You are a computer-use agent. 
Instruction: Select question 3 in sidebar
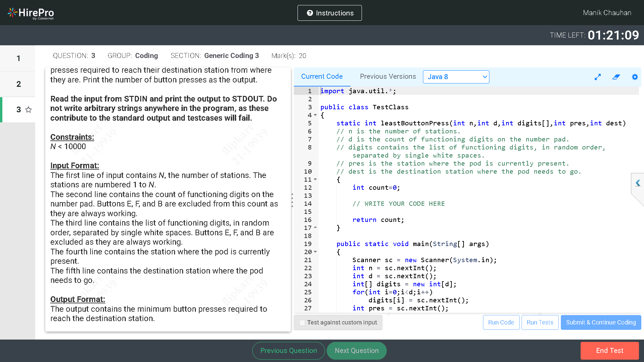coord(18,110)
